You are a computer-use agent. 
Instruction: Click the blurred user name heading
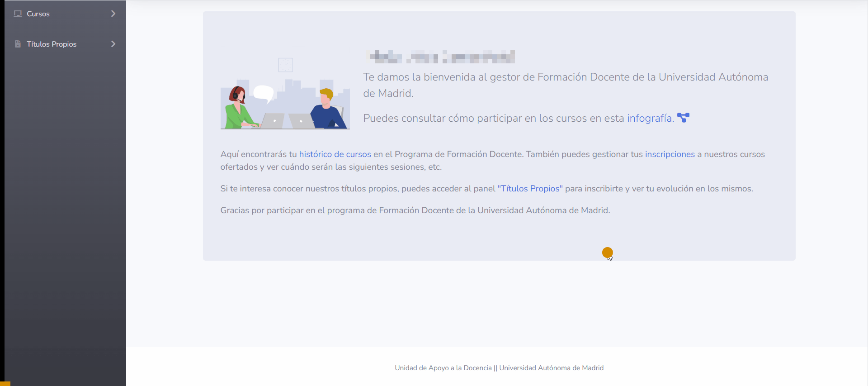pyautogui.click(x=439, y=57)
